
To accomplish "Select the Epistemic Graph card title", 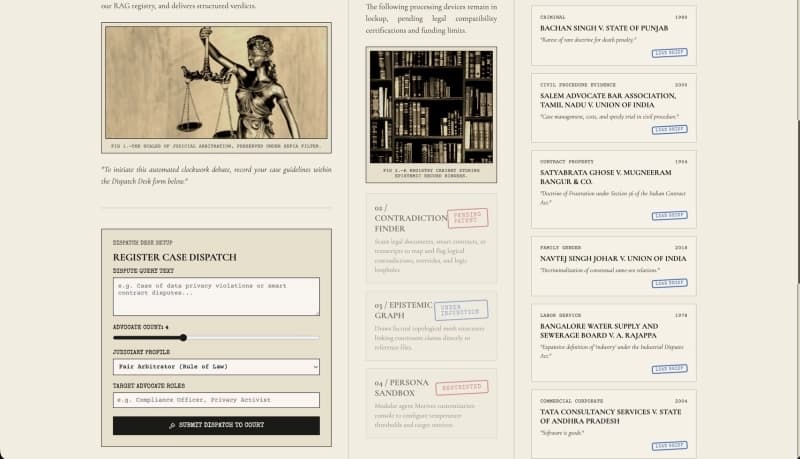I will point(403,310).
